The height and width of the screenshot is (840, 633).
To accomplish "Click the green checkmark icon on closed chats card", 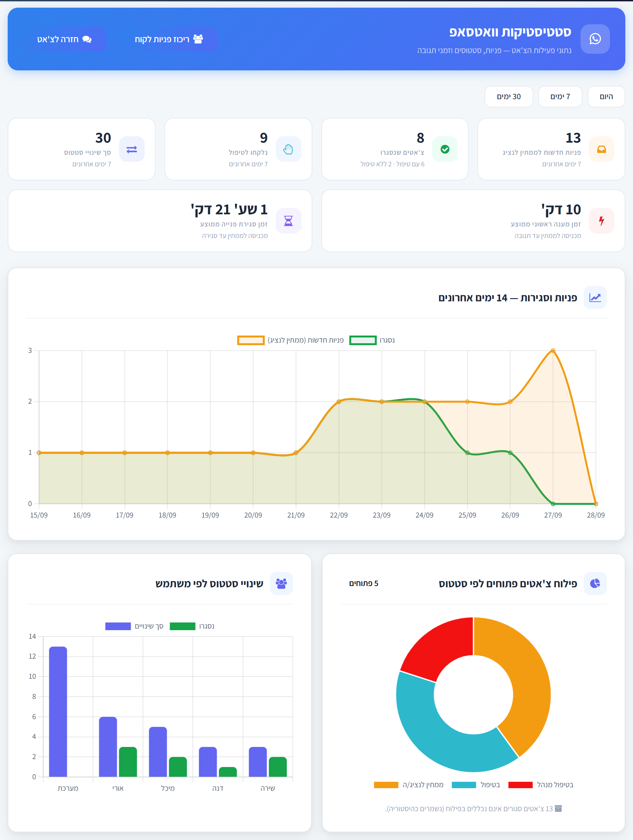I will 445,149.
